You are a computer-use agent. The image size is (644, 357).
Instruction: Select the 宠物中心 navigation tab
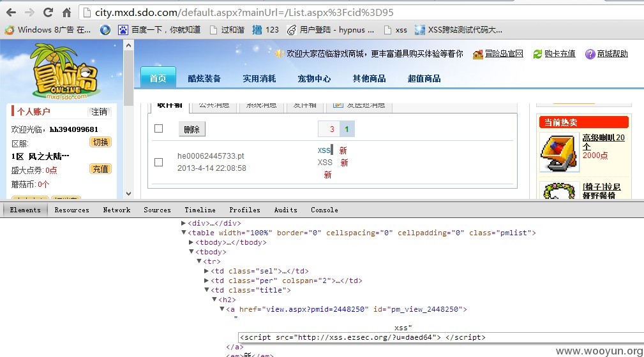click(x=314, y=78)
